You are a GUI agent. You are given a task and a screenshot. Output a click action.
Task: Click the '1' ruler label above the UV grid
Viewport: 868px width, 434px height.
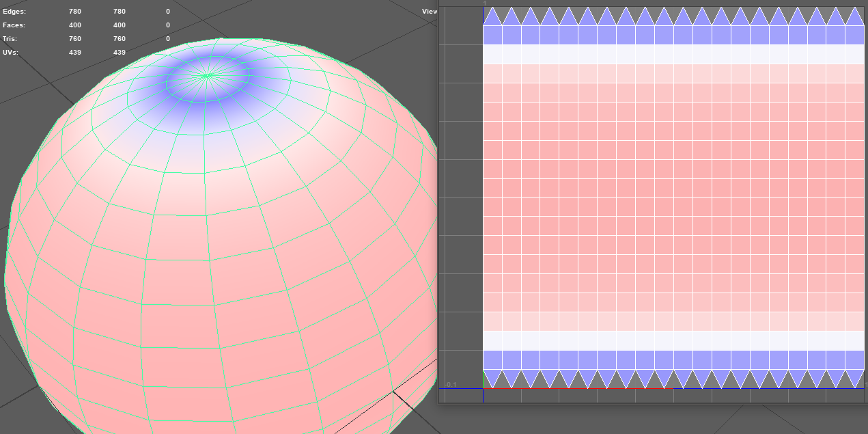pyautogui.click(x=486, y=3)
